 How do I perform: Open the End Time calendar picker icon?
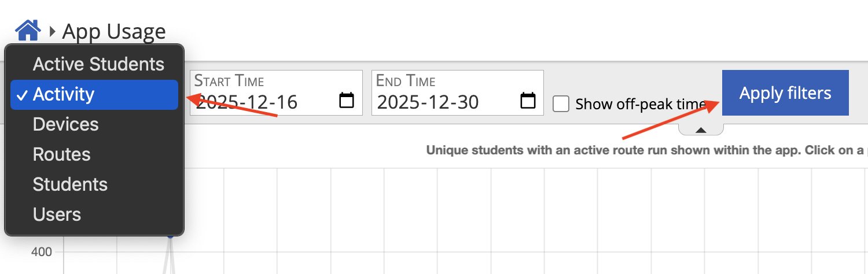click(x=528, y=101)
